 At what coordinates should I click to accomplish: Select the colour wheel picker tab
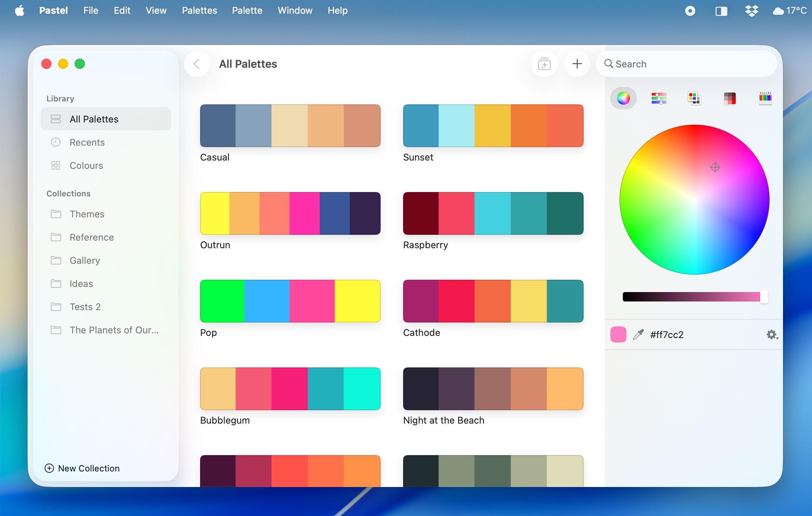tap(623, 98)
